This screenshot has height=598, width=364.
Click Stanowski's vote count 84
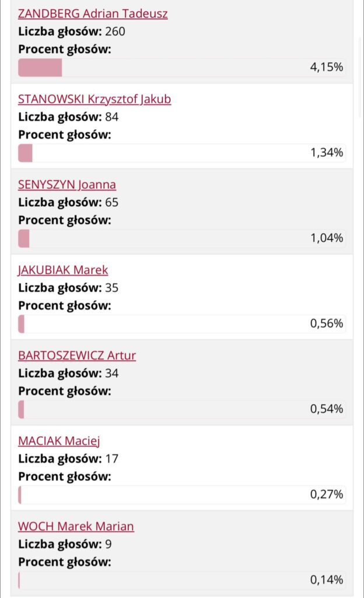(x=112, y=117)
